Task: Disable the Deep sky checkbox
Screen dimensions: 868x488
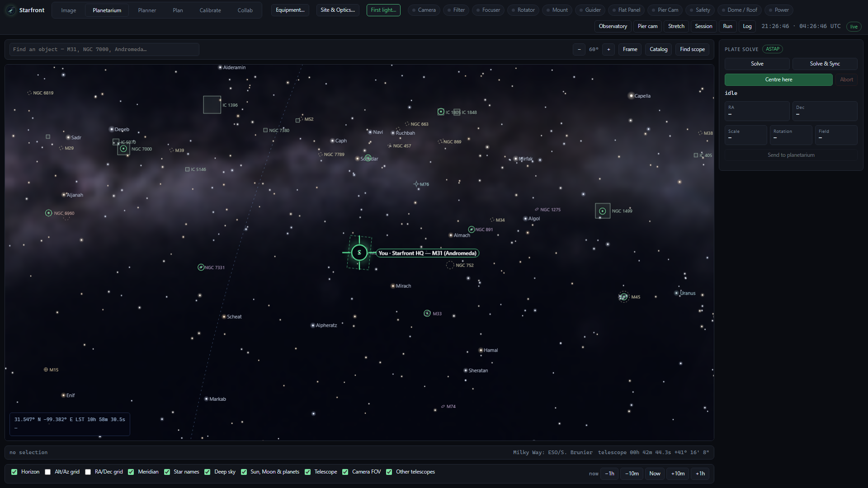Action: point(208,472)
